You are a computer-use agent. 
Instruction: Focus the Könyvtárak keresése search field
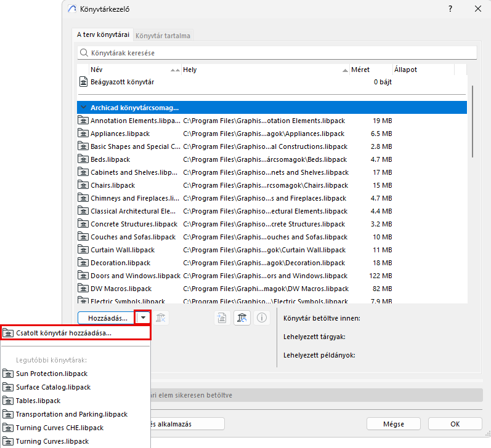coord(277,53)
